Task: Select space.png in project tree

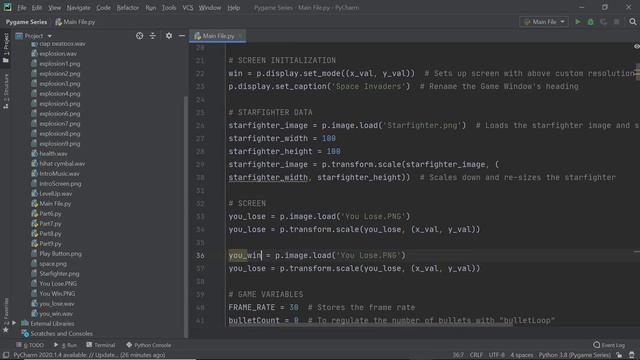Action: [53, 264]
